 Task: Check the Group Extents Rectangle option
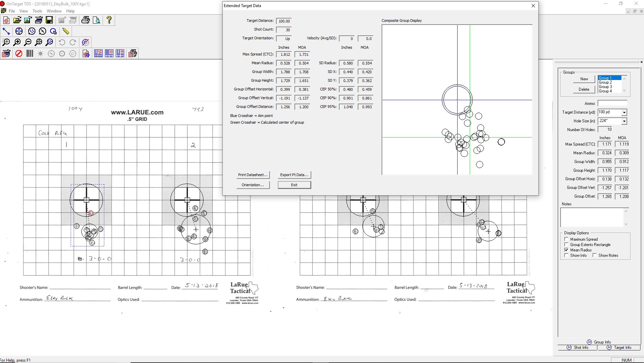[566, 245]
